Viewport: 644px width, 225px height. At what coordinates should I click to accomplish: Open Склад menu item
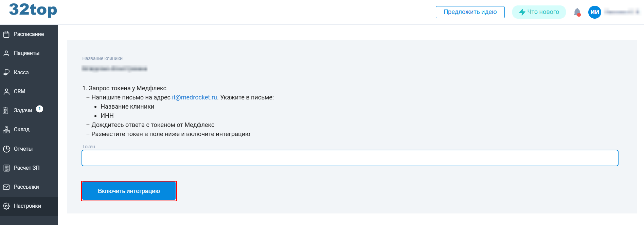(29, 130)
